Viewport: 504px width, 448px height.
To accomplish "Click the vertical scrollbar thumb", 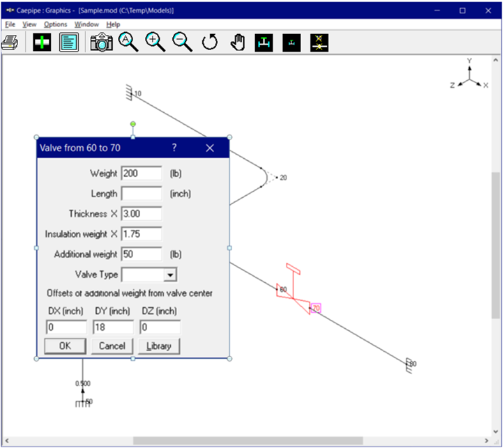I will point(496,245).
